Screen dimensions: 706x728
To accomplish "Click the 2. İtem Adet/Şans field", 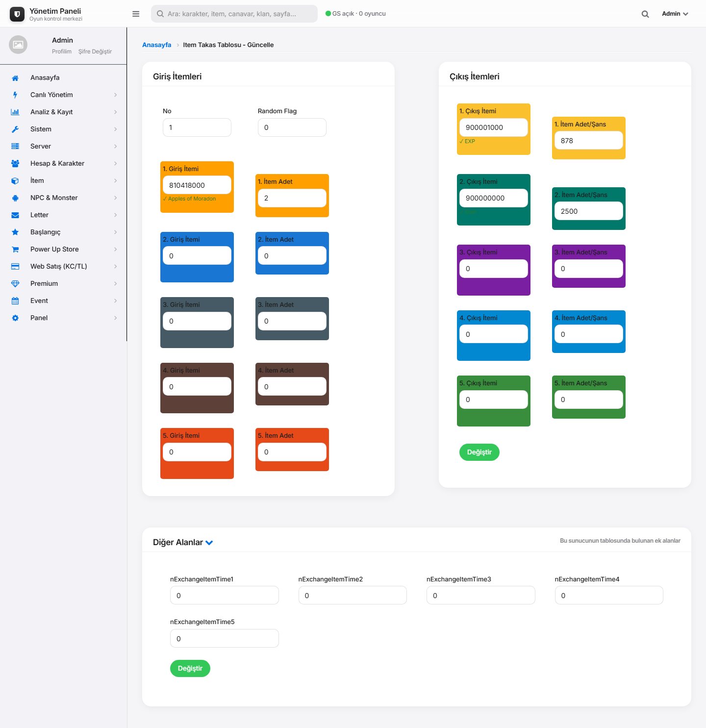I will pos(589,211).
